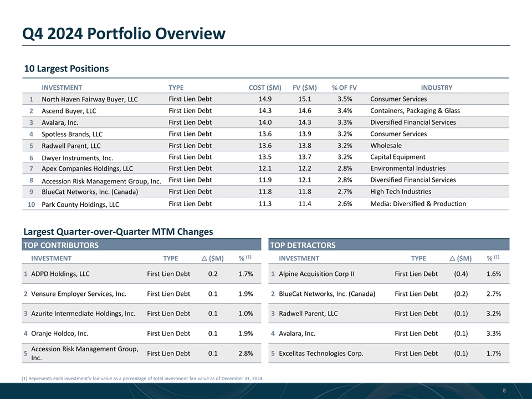Image resolution: width=532 pixels, height=399 pixels.
Task: Select Oranje Holdco, Inc. contributor row
Action: tap(60, 334)
